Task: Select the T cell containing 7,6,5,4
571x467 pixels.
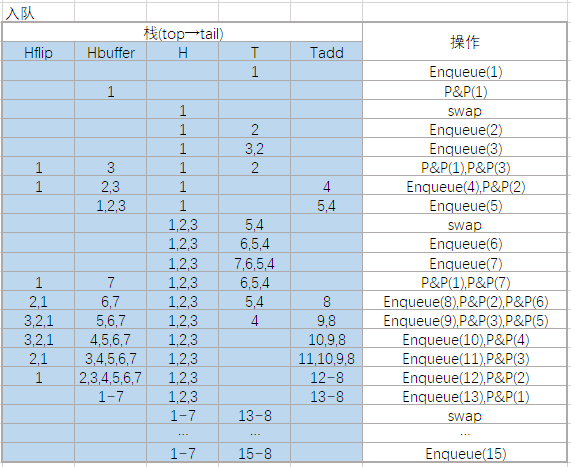Action: [255, 263]
